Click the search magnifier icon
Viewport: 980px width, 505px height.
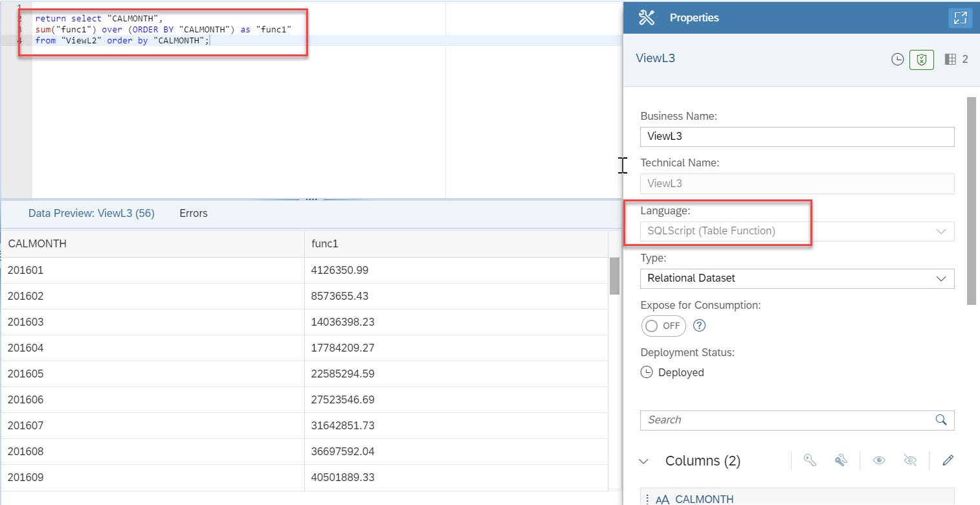[x=941, y=420]
